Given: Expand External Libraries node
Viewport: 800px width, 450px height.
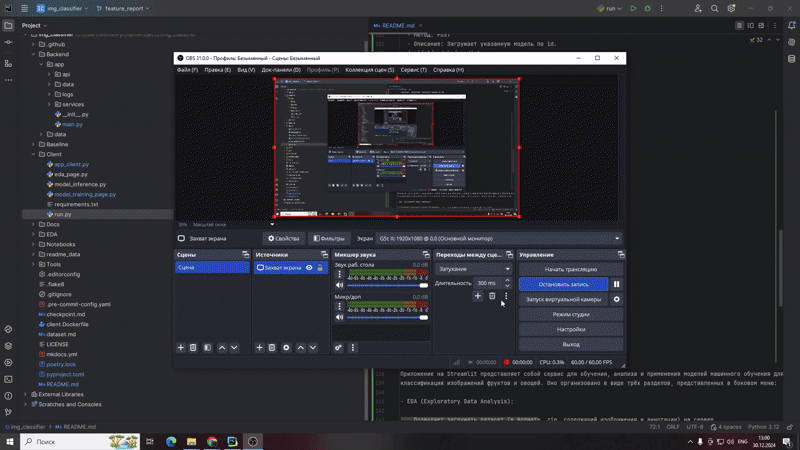Looking at the screenshot, I should [26, 394].
